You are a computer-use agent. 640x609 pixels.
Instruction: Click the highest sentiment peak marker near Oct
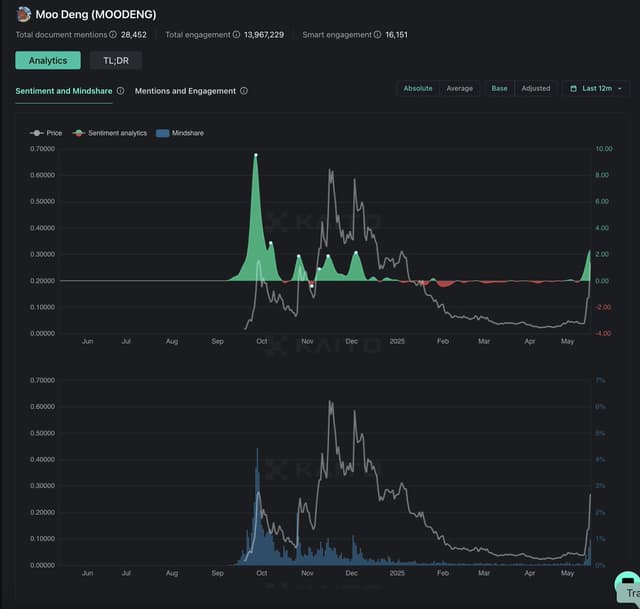[x=256, y=155]
